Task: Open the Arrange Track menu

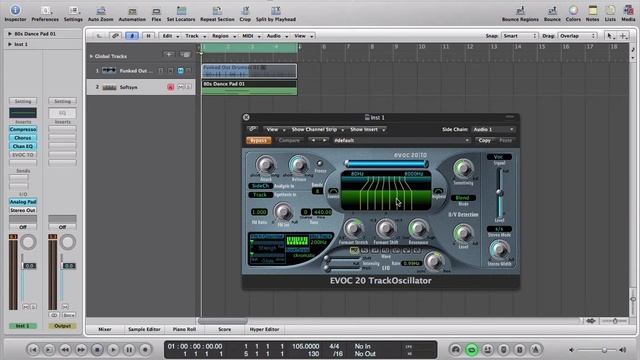Action: pyautogui.click(x=195, y=36)
